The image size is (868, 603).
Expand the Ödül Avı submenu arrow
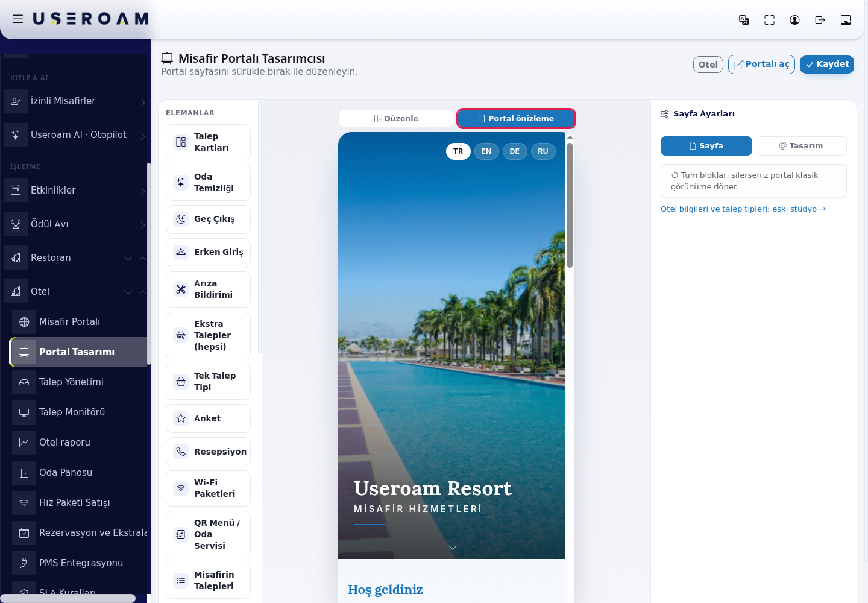point(143,225)
